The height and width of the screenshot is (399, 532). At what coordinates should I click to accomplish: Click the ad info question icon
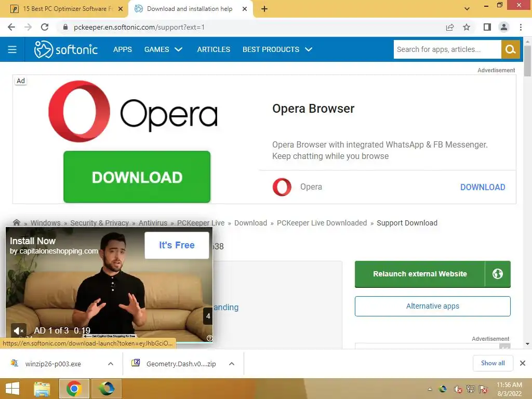(x=209, y=338)
